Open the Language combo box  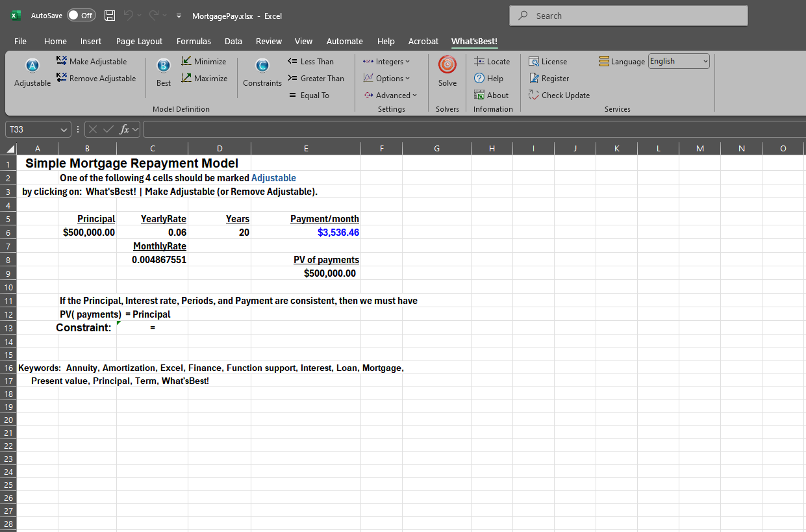[x=679, y=61]
